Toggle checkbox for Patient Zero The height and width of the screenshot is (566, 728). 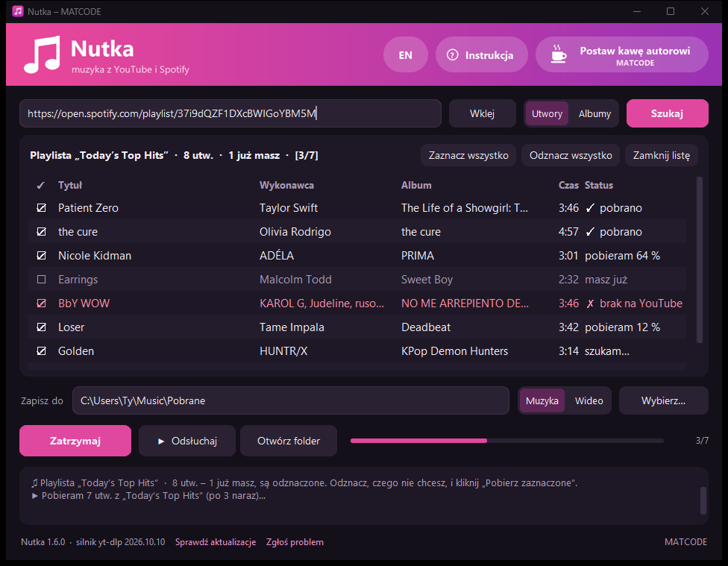(41, 208)
